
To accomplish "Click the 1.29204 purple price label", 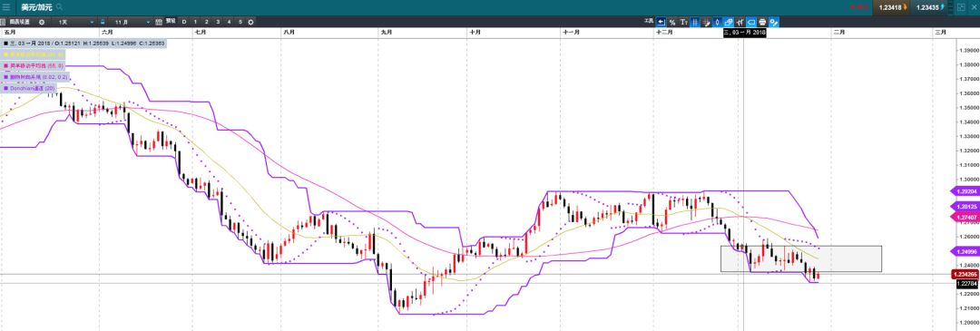I will (x=965, y=192).
